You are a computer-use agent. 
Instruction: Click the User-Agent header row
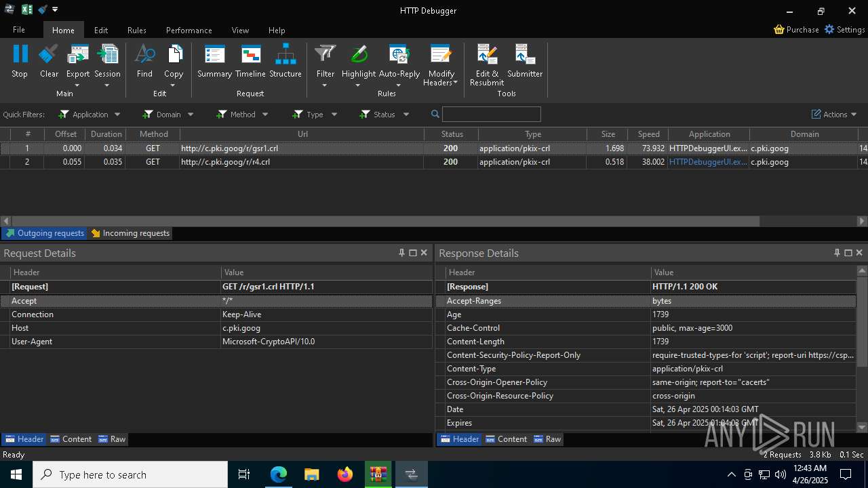pyautogui.click(x=216, y=342)
